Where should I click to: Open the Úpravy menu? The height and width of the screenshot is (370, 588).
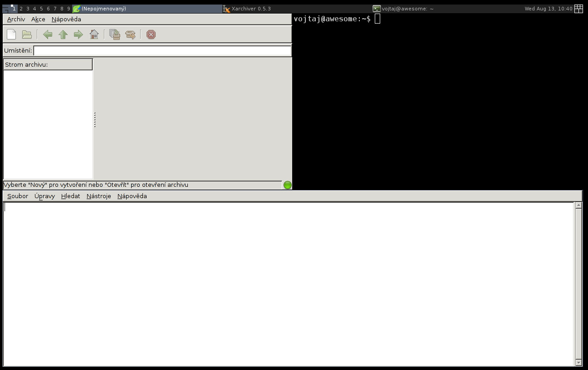[44, 196]
